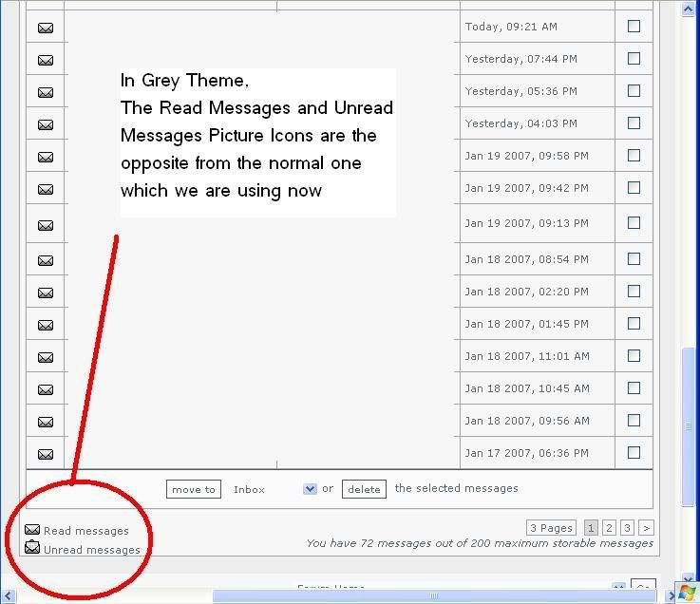The width and height of the screenshot is (700, 604).
Task: Click the vertical scrollbar down arrow
Action: point(690,579)
